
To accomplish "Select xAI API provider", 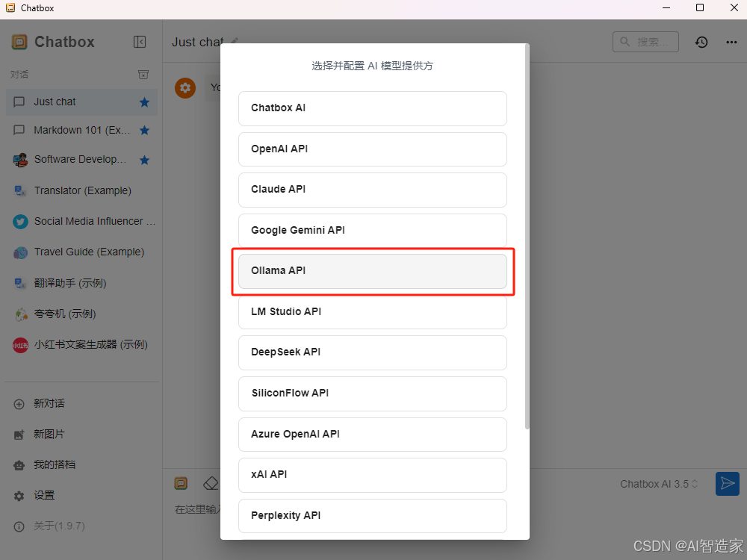I will [373, 475].
